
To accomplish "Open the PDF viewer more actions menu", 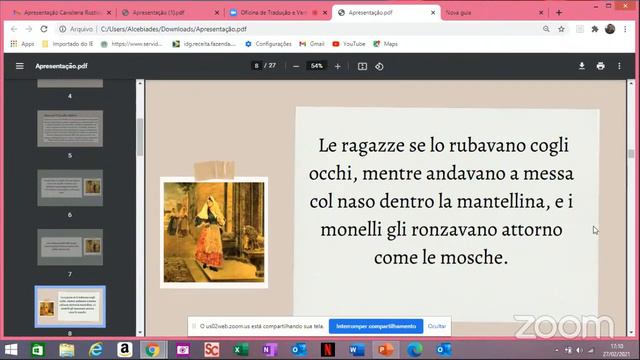I will pos(619,66).
